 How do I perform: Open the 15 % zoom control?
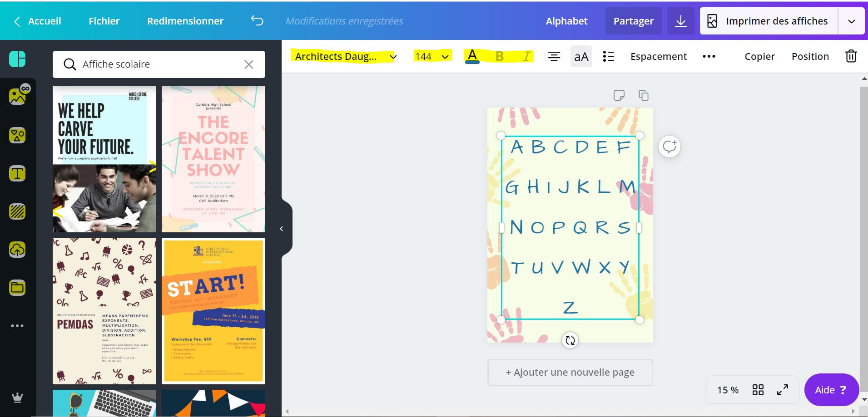(x=727, y=390)
